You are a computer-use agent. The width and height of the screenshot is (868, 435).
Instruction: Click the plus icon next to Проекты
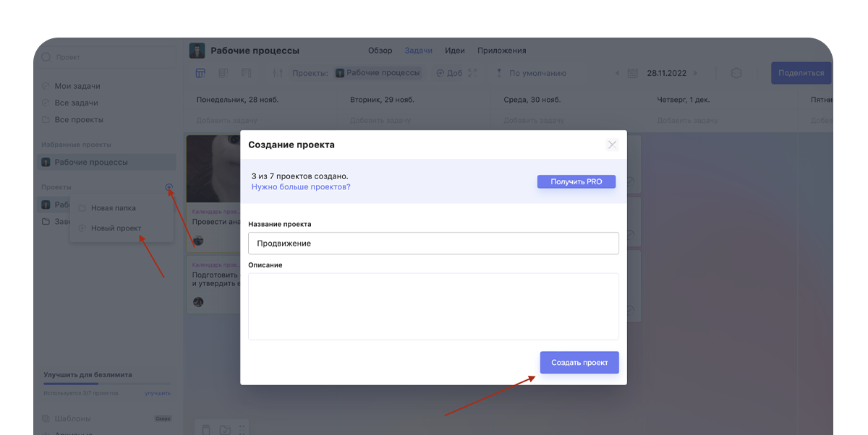pyautogui.click(x=169, y=187)
